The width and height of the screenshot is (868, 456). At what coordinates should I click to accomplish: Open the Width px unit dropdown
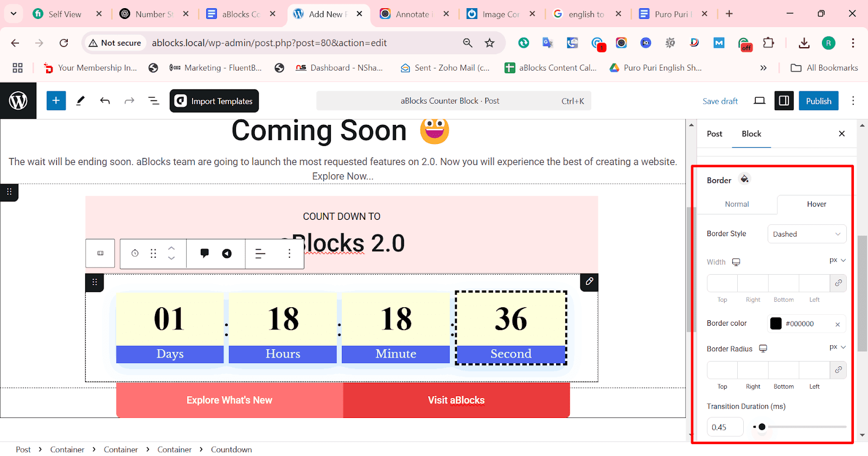click(837, 261)
